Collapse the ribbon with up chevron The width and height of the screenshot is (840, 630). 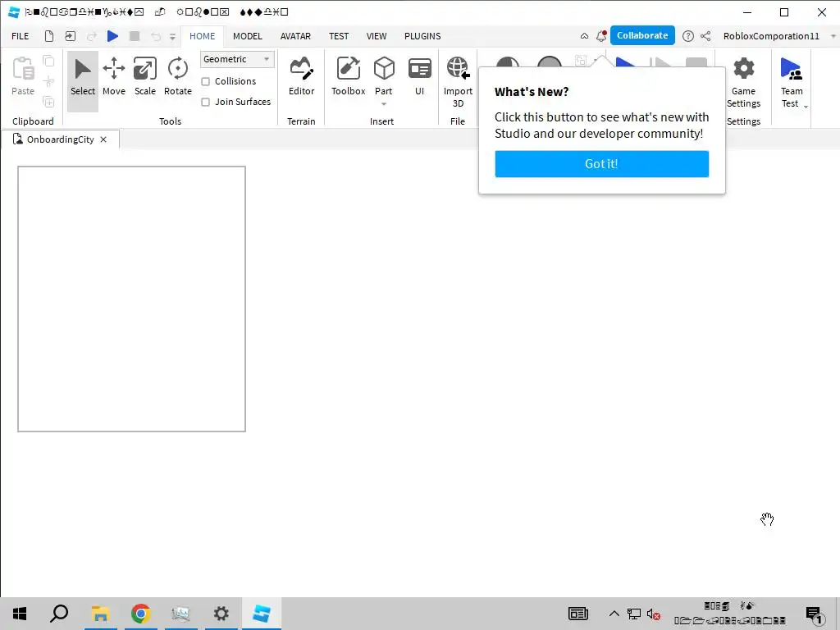click(584, 36)
